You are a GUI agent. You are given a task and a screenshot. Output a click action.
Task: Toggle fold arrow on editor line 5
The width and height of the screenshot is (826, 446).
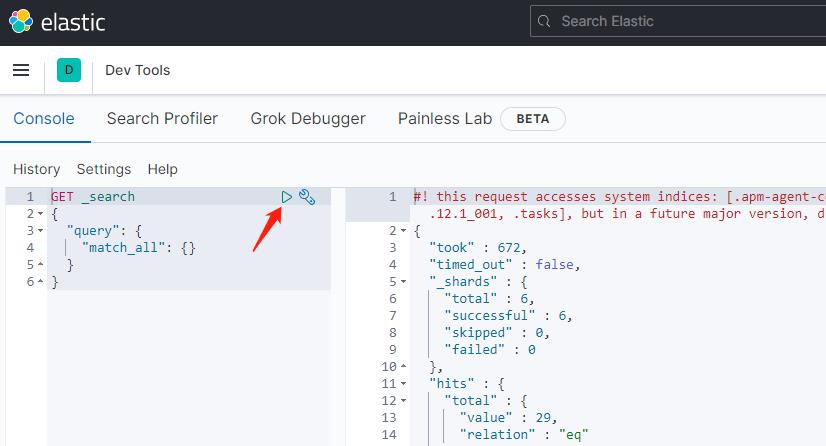point(41,264)
